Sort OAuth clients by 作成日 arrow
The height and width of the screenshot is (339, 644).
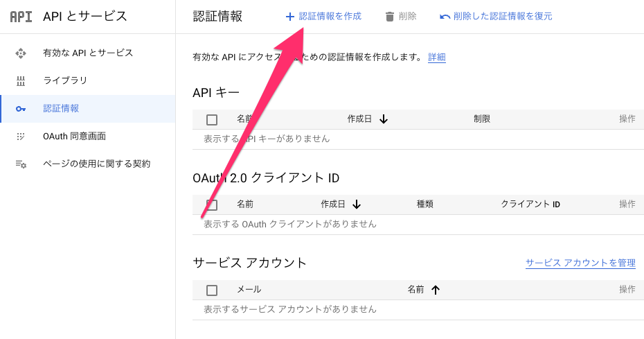click(x=357, y=205)
